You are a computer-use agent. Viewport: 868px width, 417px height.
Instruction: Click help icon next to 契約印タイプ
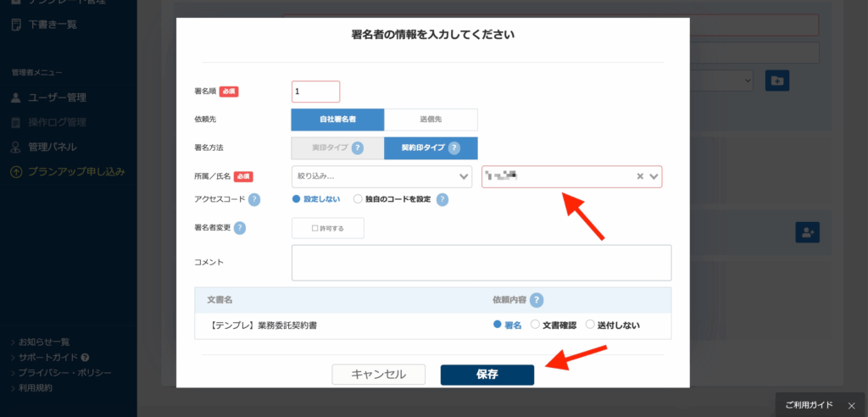pos(454,148)
